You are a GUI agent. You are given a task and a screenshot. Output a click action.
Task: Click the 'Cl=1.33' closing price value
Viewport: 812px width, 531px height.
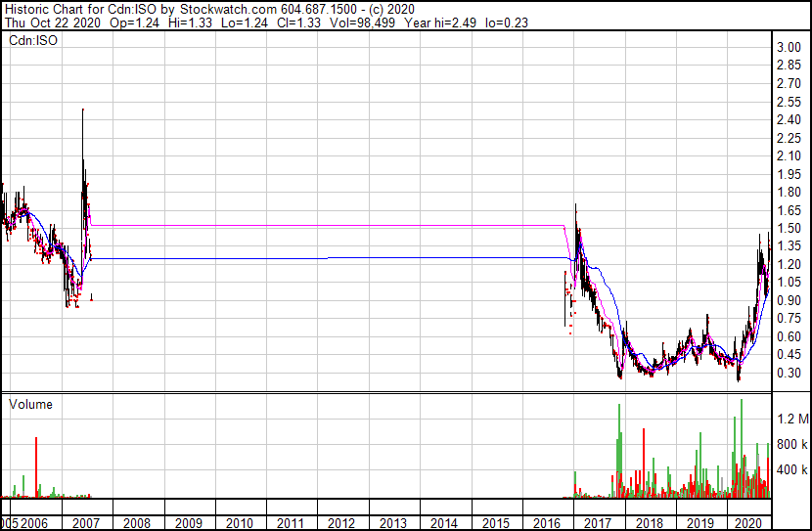(298, 22)
